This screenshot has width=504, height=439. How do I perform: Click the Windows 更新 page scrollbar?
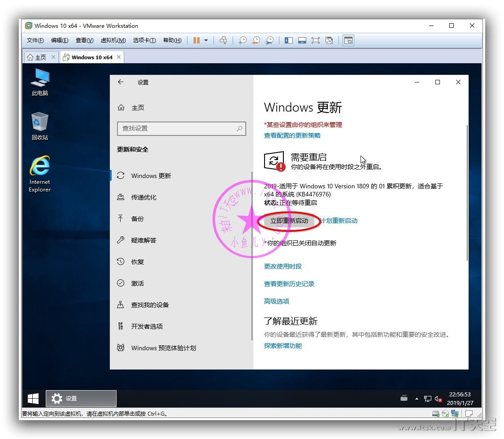tap(467, 193)
